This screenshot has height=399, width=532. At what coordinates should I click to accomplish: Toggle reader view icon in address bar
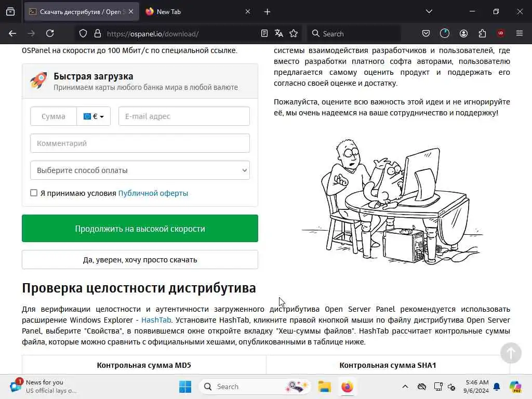264,33
